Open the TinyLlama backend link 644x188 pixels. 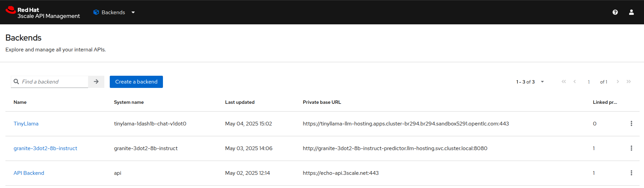click(x=26, y=124)
